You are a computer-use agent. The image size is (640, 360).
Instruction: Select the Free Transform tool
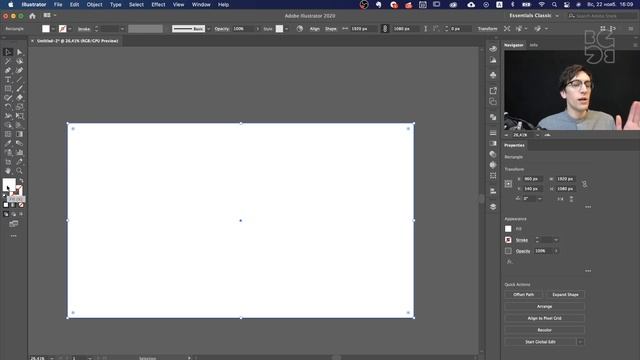coord(20,116)
